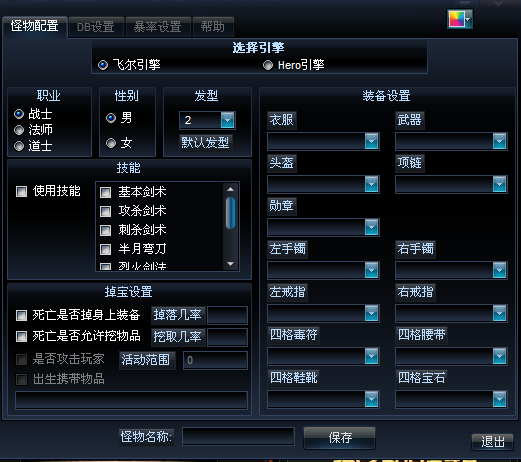
Task: Open the 勋章 equipment dropdown arrow
Action: click(x=371, y=227)
